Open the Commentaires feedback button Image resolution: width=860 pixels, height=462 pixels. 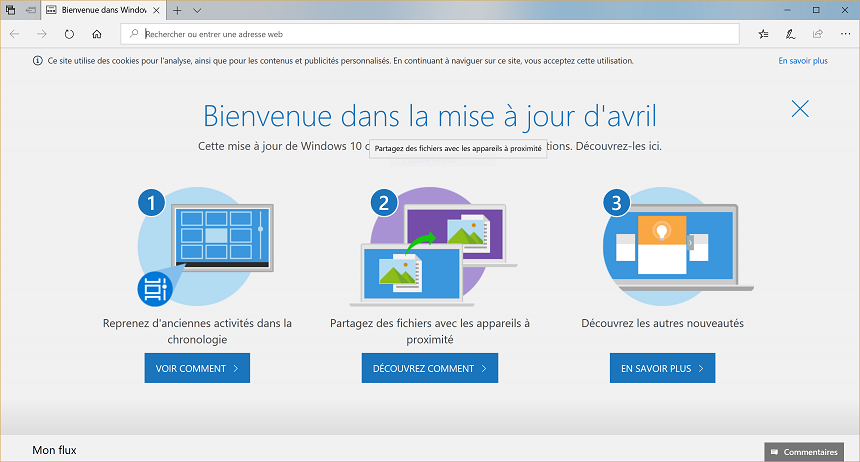pyautogui.click(x=804, y=452)
